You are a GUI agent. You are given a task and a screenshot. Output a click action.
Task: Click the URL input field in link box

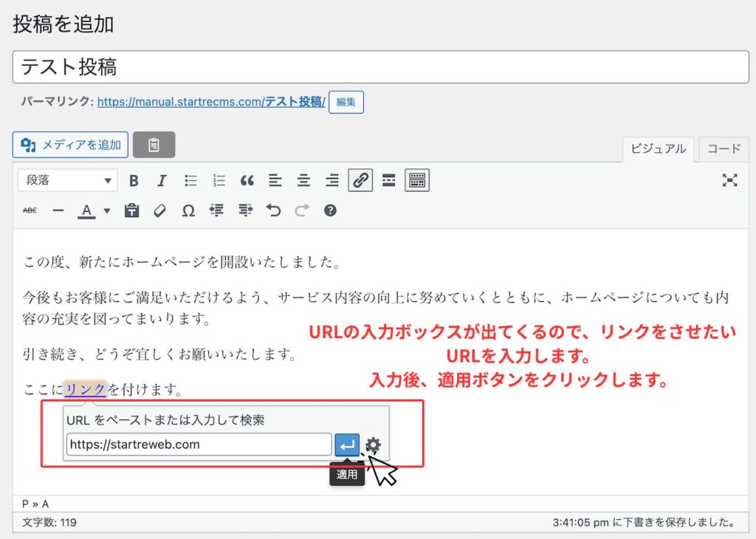[199, 444]
